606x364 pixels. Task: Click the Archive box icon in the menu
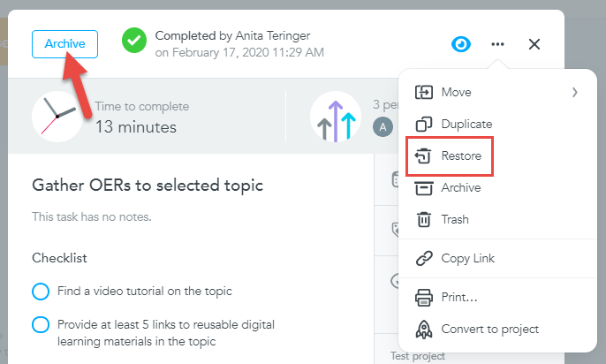424,188
